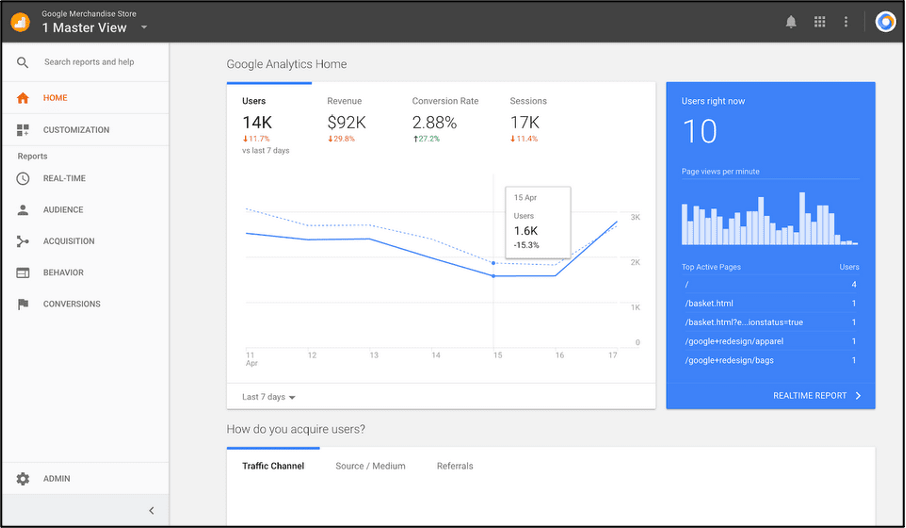Image resolution: width=906 pixels, height=528 pixels.
Task: Open ADMIN settings label
Action: click(x=57, y=479)
